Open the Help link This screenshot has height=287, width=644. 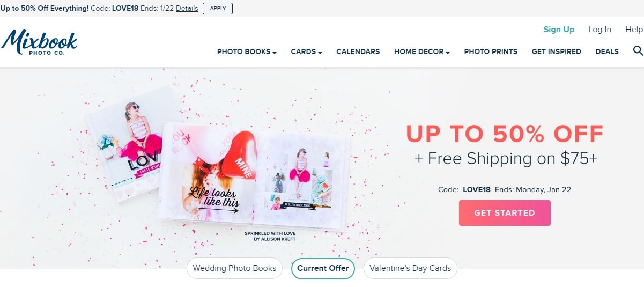[634, 30]
